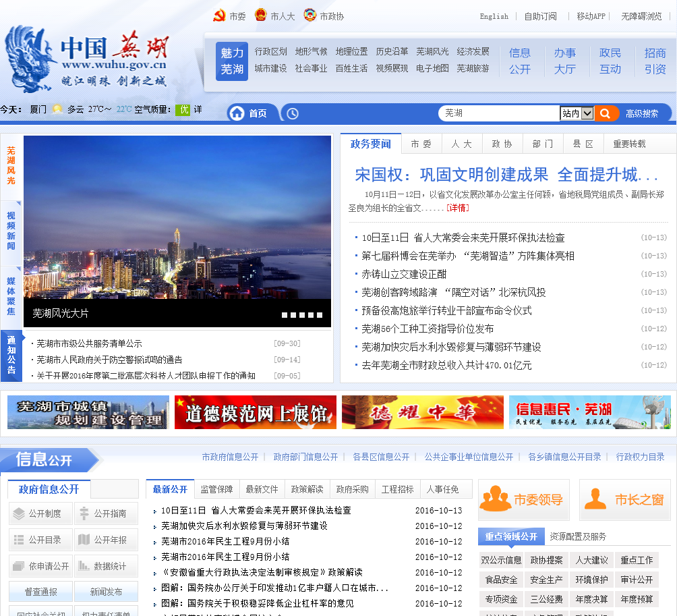
Task: Open the 芜湖56个工种工资指导价位发布 article
Action: [x=428, y=329]
